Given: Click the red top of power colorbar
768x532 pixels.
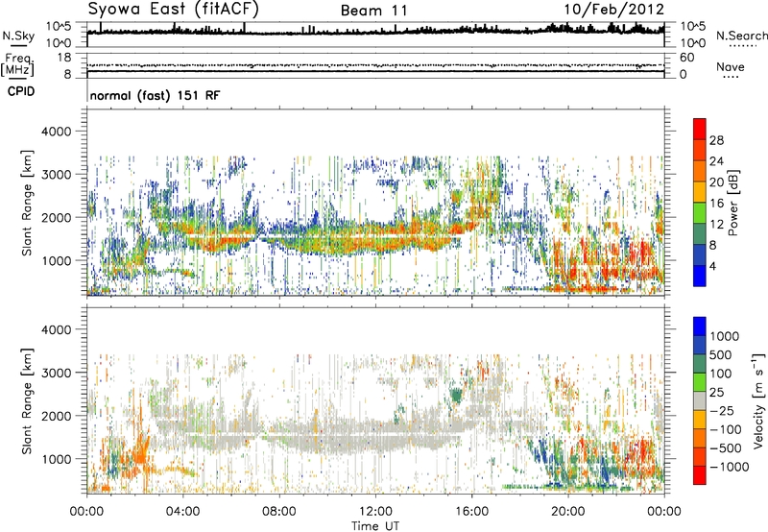Looking at the screenshot, I should pos(700,129).
